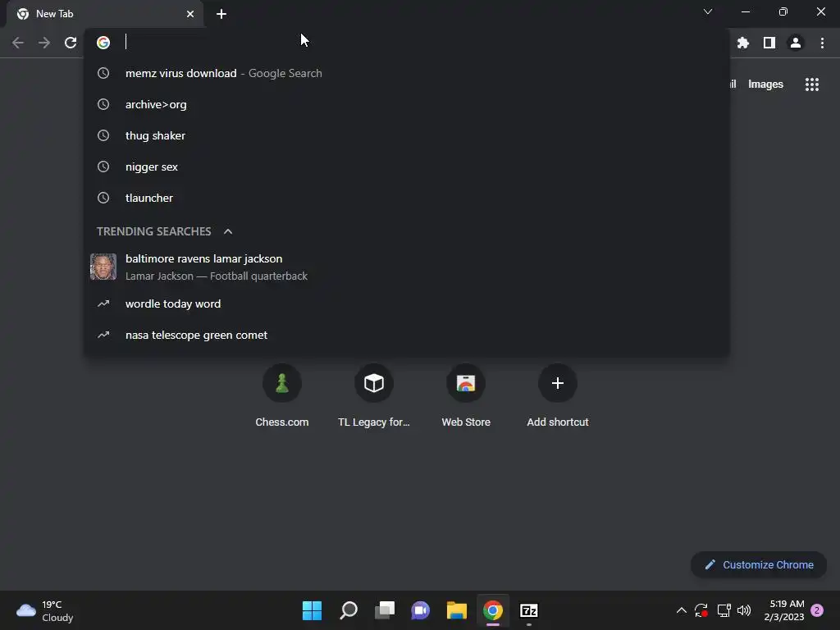
Task: Go forward using the forward arrow
Action: [x=44, y=43]
